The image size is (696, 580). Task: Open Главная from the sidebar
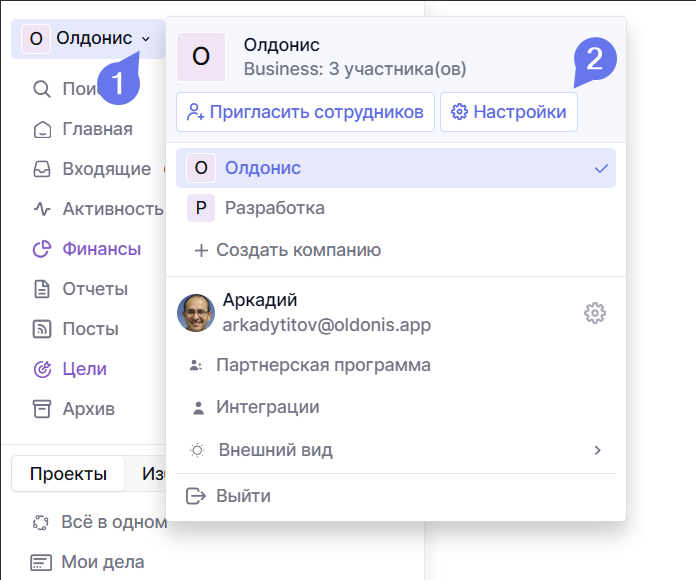tap(96, 129)
